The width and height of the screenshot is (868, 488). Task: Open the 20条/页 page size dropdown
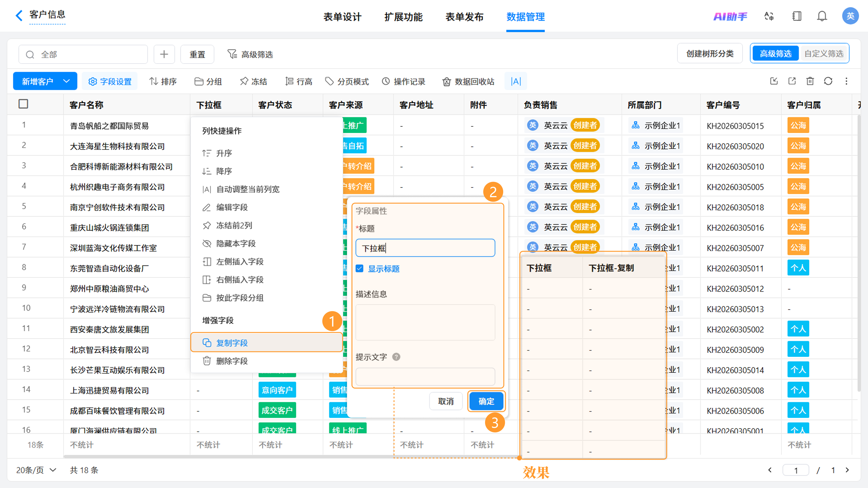[x=36, y=470]
